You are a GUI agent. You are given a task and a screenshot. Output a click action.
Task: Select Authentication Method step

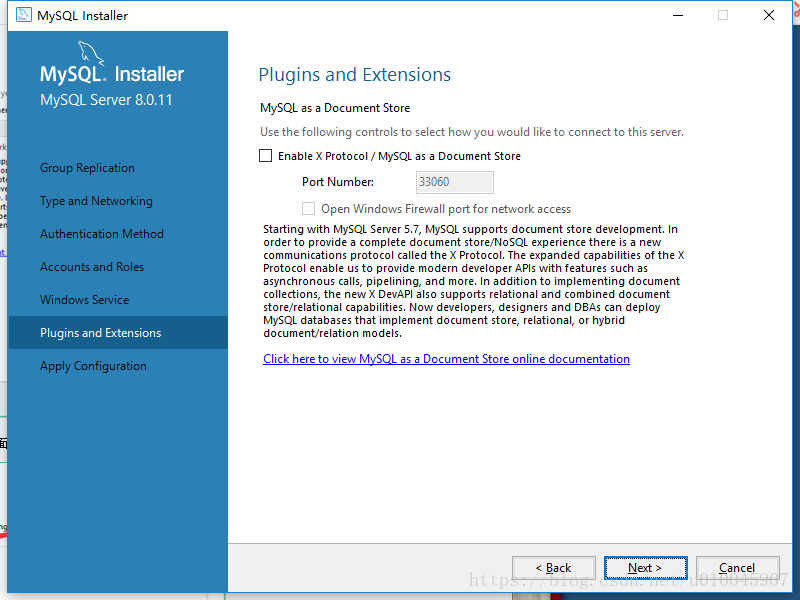[x=102, y=234]
